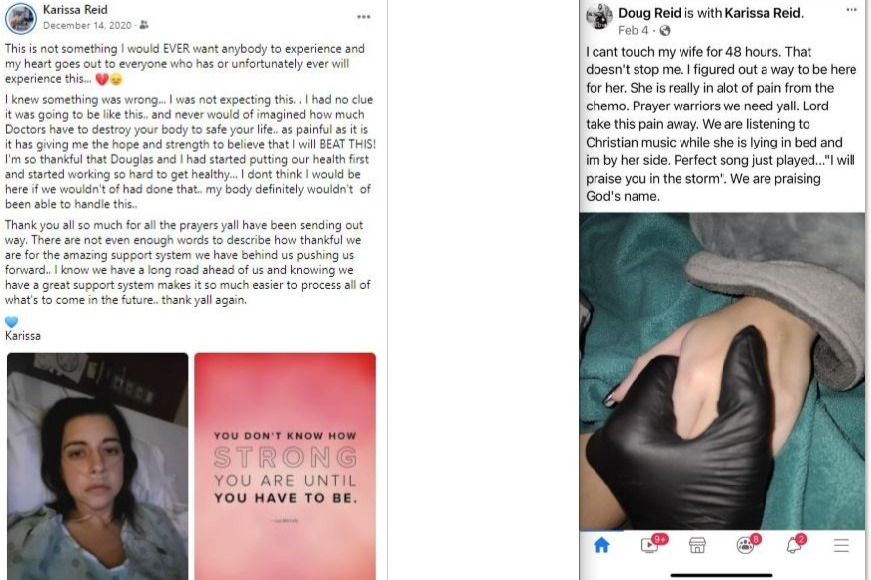Viewport: 871px width, 580px height.
Task: Open Karissa Reid's profile picture
Action: [x=21, y=18]
